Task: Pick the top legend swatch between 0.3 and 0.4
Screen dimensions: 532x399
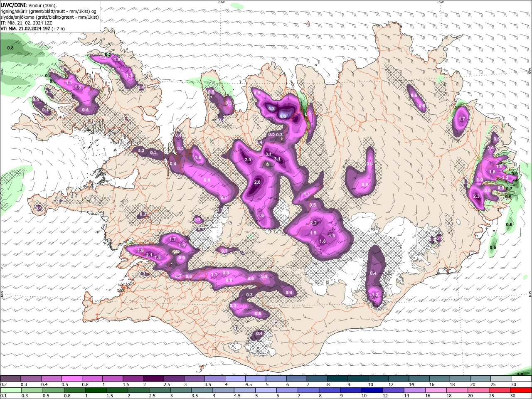Action: point(31,379)
